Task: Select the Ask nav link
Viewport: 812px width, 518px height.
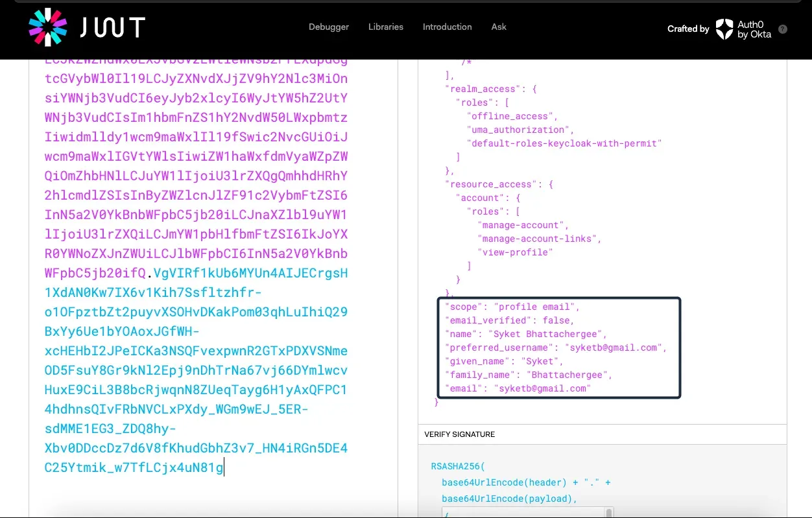Action: (x=499, y=27)
